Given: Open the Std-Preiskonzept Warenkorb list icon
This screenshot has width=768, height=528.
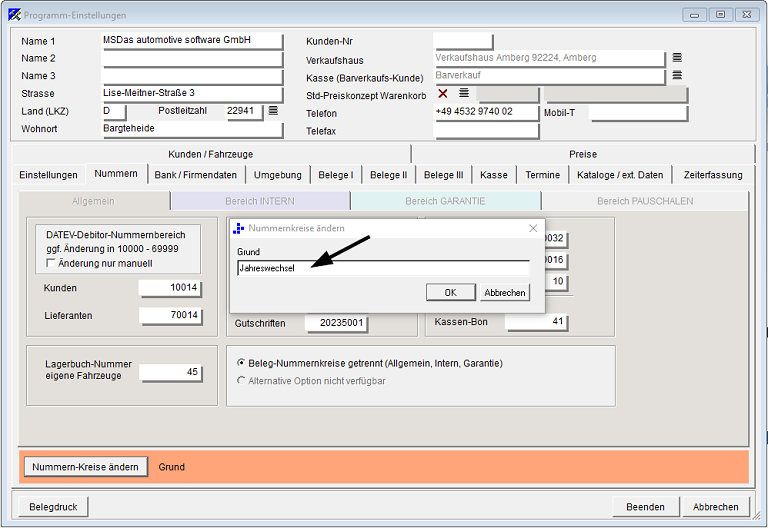Looking at the screenshot, I should pos(464,93).
